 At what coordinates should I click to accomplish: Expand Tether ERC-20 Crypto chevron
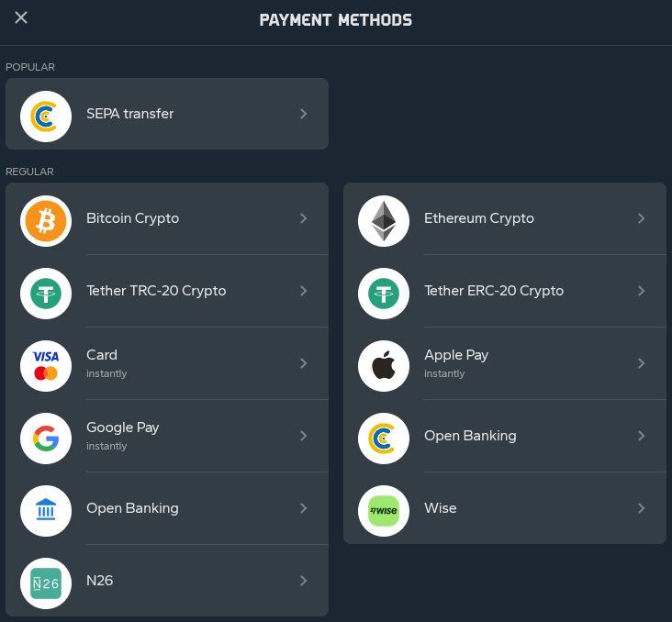(x=641, y=291)
